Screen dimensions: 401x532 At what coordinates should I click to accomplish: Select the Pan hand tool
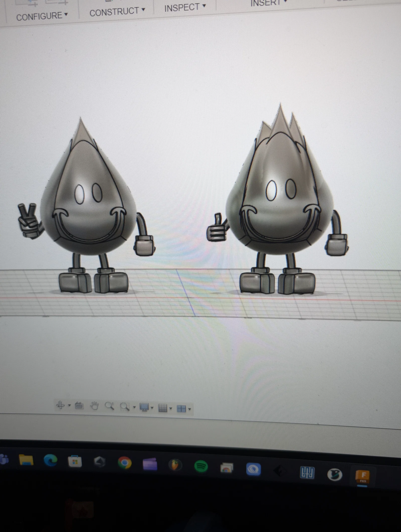pos(94,406)
